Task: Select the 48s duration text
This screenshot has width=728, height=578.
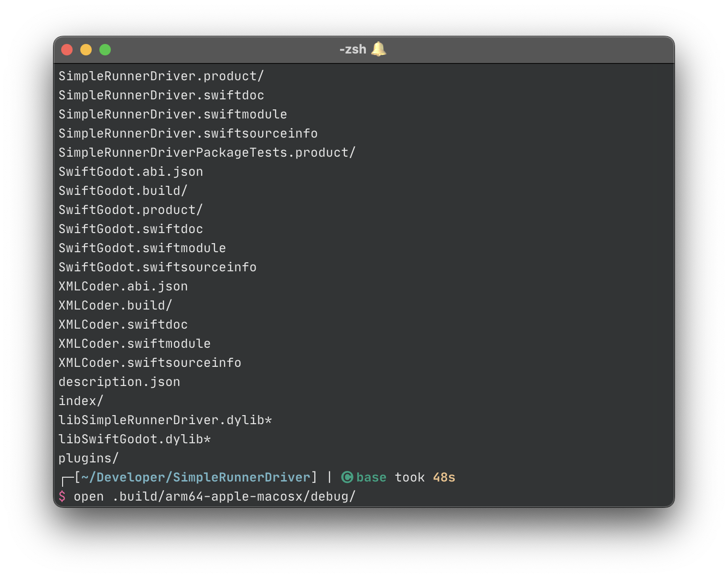Action: [x=443, y=477]
